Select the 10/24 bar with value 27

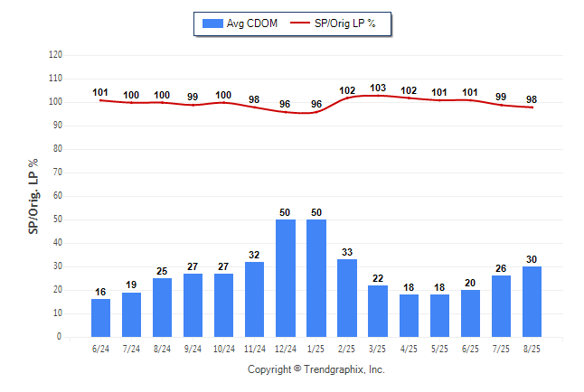pyautogui.click(x=224, y=305)
